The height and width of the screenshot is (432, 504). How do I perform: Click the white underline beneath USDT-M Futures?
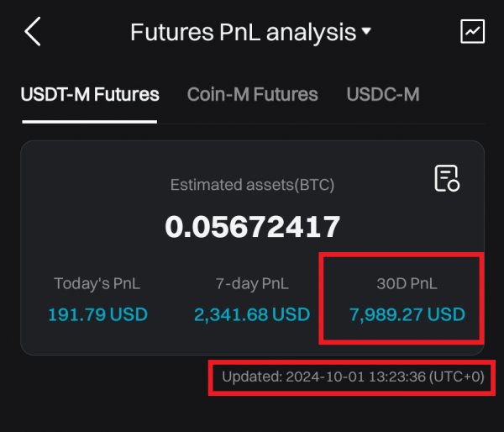[90, 122]
